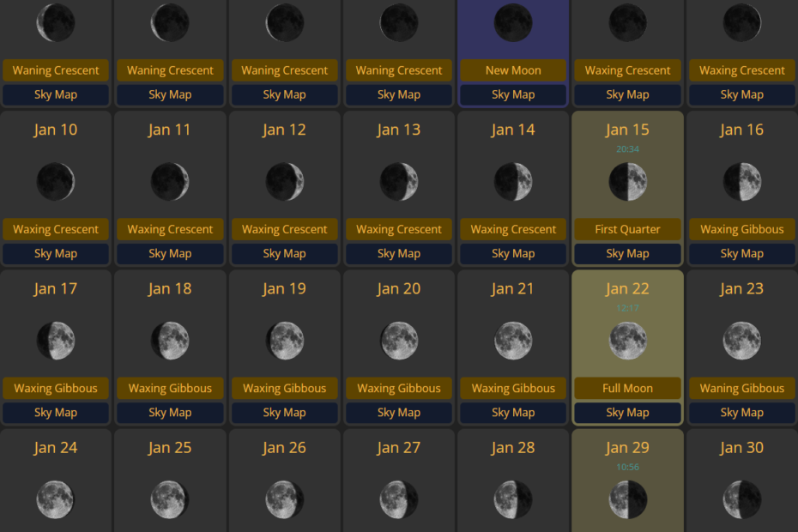Click the Jan 11 moon image

pyautogui.click(x=170, y=182)
